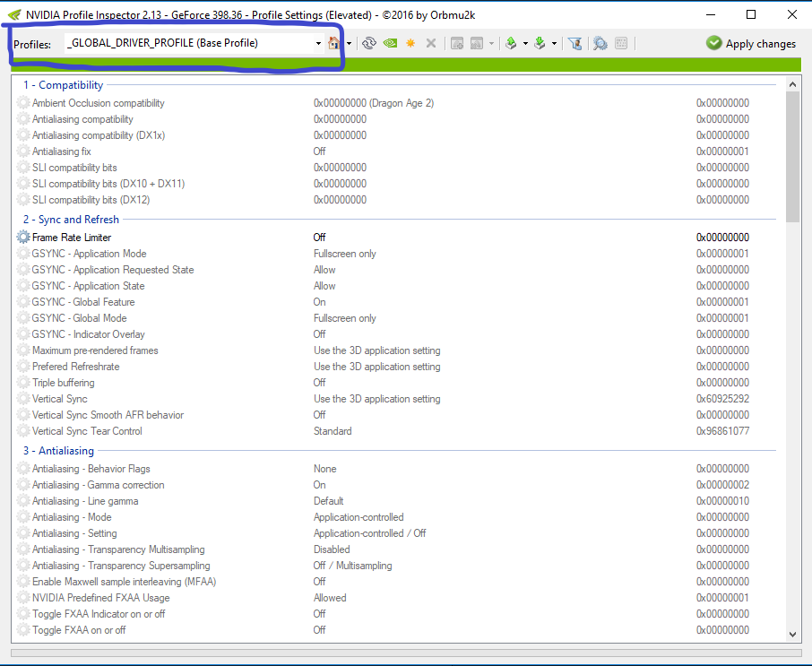Add application to current profile icon
This screenshot has width=812, height=666.
click(x=457, y=44)
